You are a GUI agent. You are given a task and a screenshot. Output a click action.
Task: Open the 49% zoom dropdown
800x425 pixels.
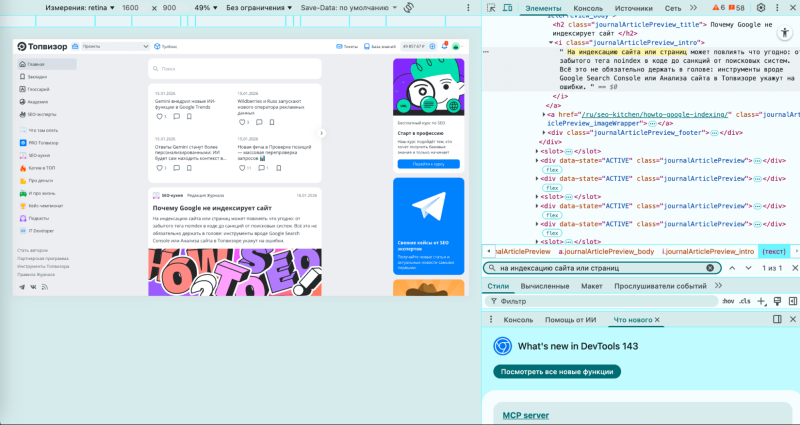(x=206, y=7)
